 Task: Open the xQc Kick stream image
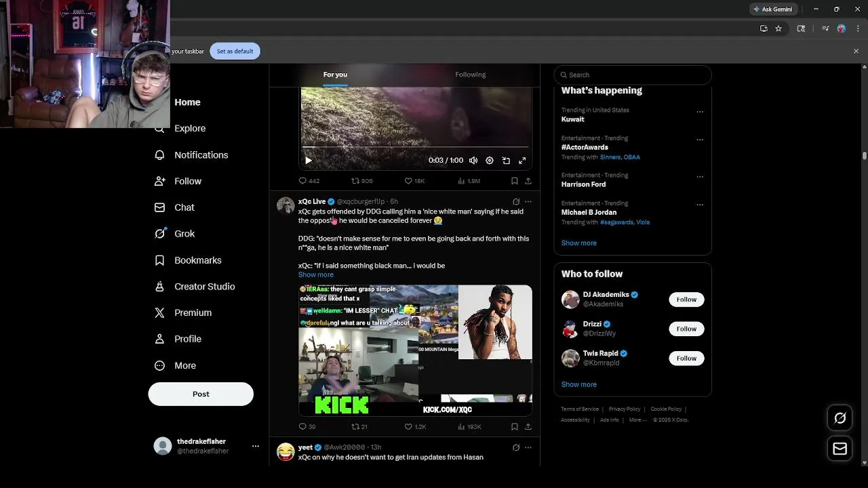pos(415,350)
